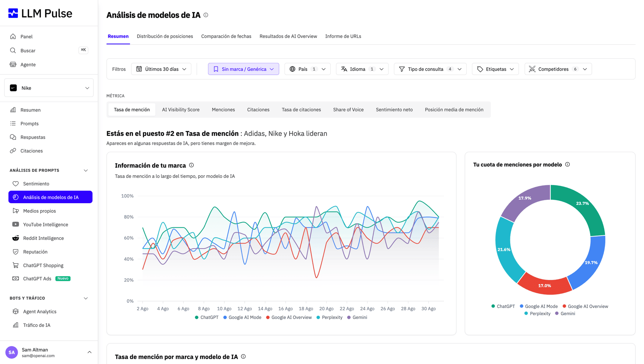The height and width of the screenshot is (364, 644).
Task: Switch to Comparación de fechas tab
Action: click(226, 36)
